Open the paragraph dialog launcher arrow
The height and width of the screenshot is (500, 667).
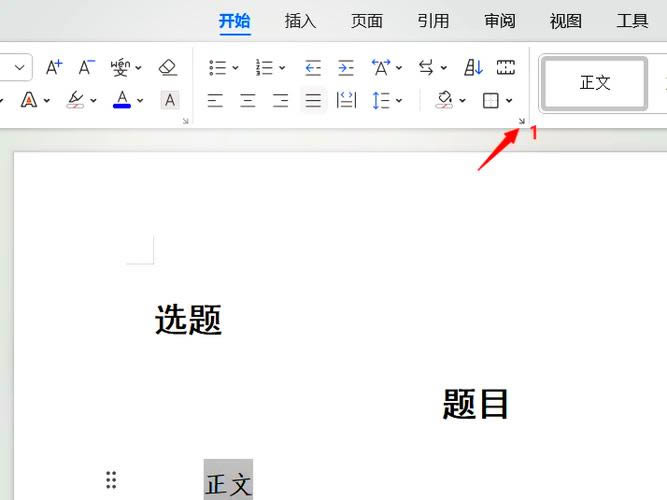pos(522,121)
